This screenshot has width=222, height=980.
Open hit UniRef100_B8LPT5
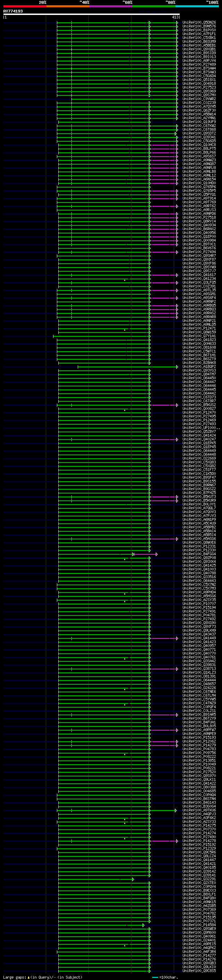click(x=199, y=148)
